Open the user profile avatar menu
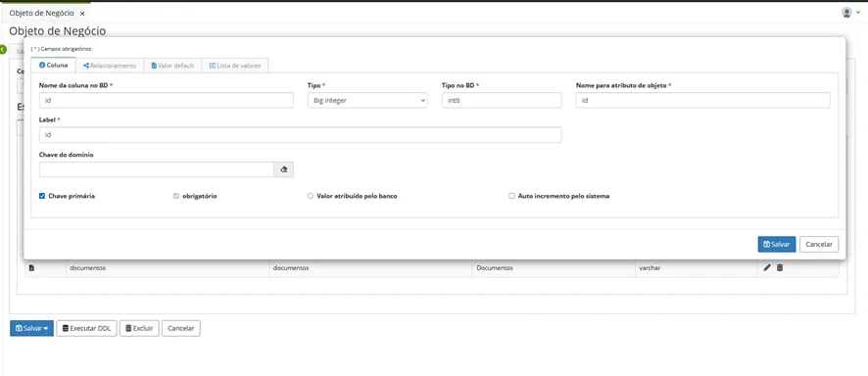This screenshot has height=376, width=868. pyautogui.click(x=850, y=12)
